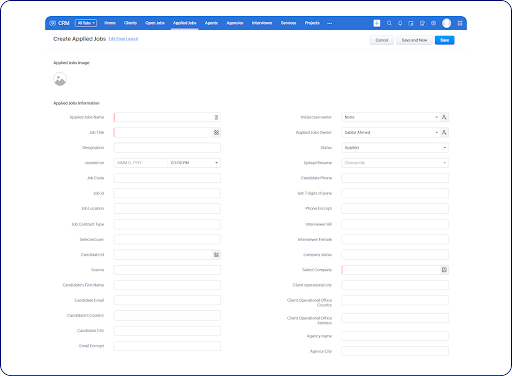
Task: Expand the Status dropdown showing Applied
Action: (x=395, y=148)
